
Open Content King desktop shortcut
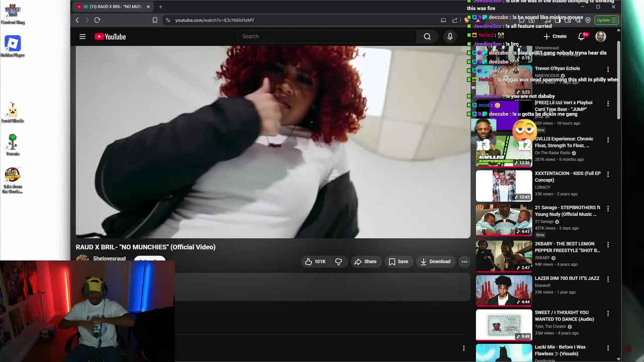click(x=13, y=14)
